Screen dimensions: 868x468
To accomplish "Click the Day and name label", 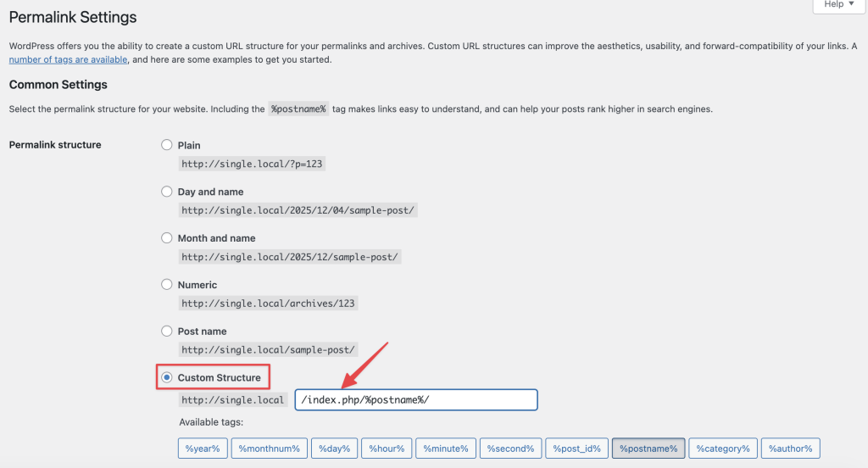I will pos(210,192).
